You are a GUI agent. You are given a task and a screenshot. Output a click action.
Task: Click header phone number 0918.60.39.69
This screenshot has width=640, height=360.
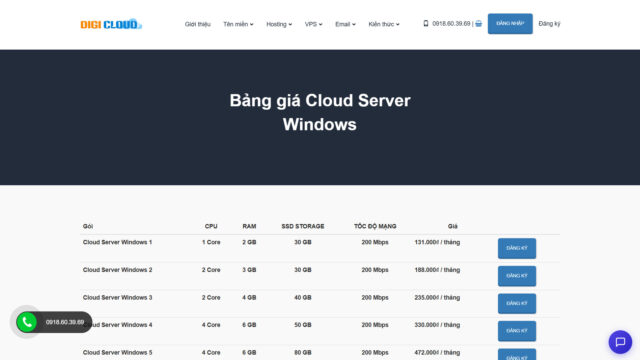(451, 24)
